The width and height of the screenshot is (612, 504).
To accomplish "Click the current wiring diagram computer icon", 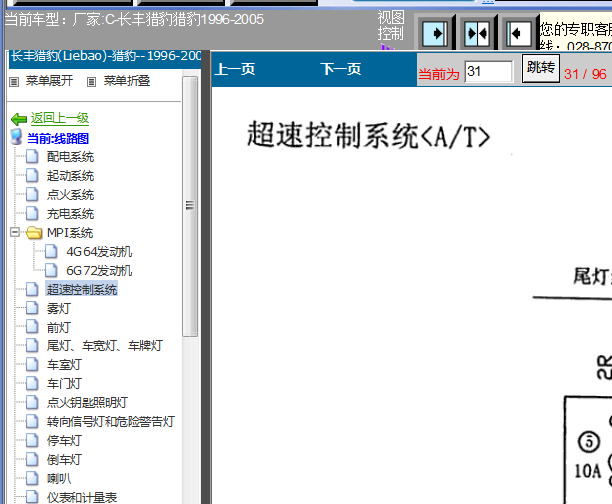I will (x=17, y=137).
